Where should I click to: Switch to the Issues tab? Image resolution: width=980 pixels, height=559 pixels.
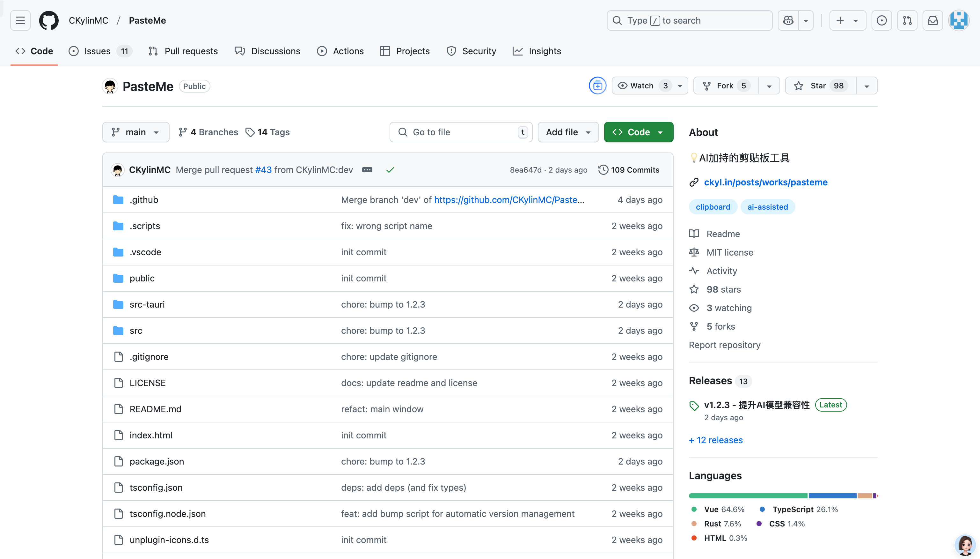(x=100, y=51)
